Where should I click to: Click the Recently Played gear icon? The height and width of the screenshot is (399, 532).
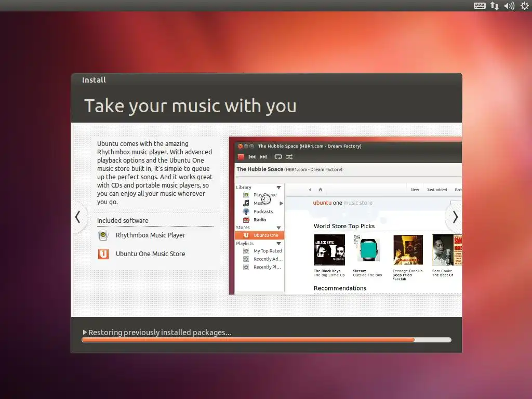[x=246, y=267]
